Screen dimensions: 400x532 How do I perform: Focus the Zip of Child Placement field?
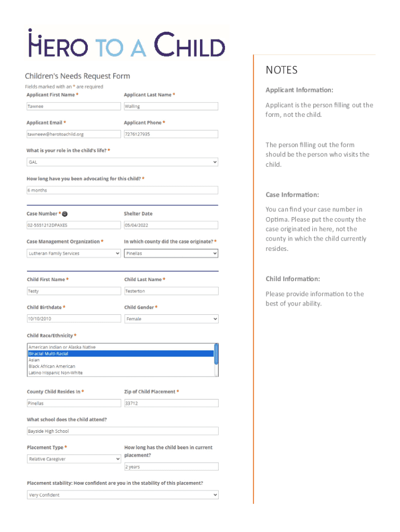[171, 403]
